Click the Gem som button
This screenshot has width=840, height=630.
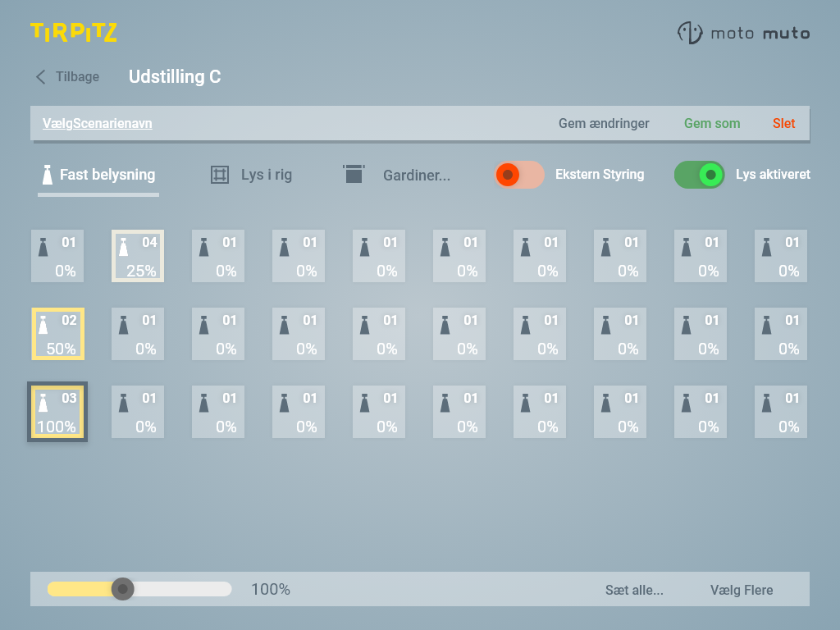712,124
